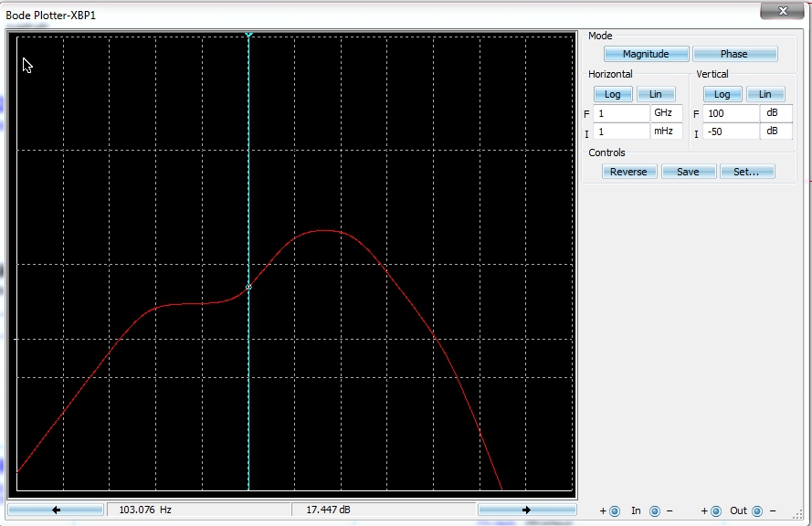Image resolution: width=812 pixels, height=526 pixels.
Task: Click the In negative terminal
Action: (x=655, y=511)
